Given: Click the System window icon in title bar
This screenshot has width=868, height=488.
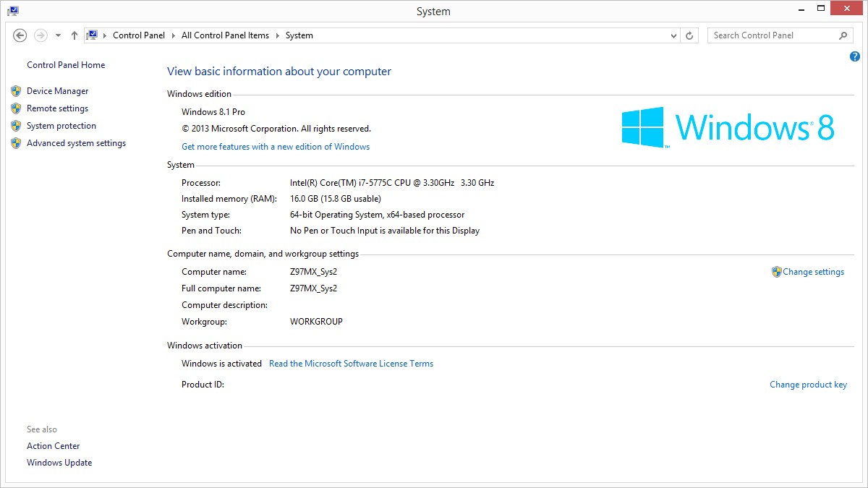Looking at the screenshot, I should tap(12, 11).
